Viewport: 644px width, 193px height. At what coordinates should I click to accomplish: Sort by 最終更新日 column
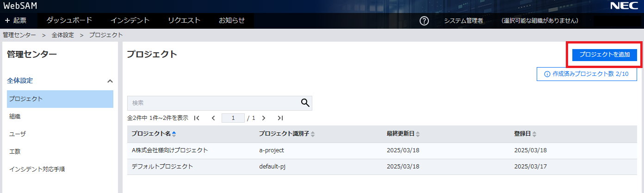pyautogui.click(x=417, y=134)
